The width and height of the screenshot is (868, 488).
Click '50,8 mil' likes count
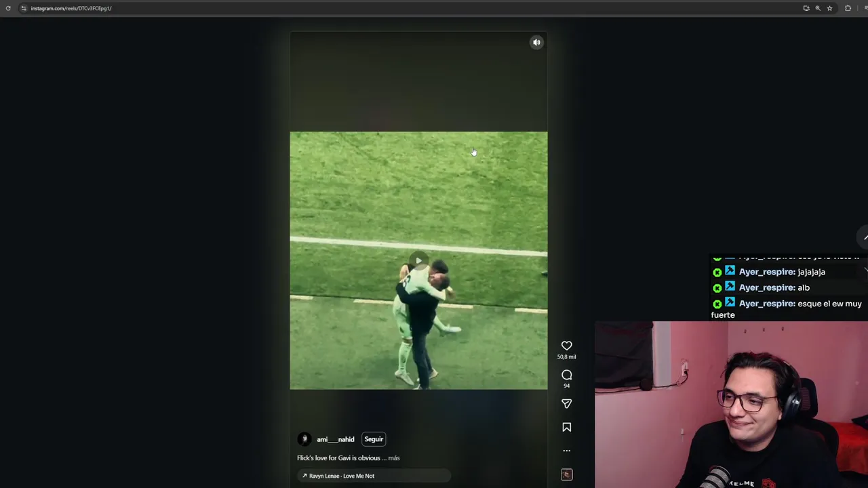567,357
